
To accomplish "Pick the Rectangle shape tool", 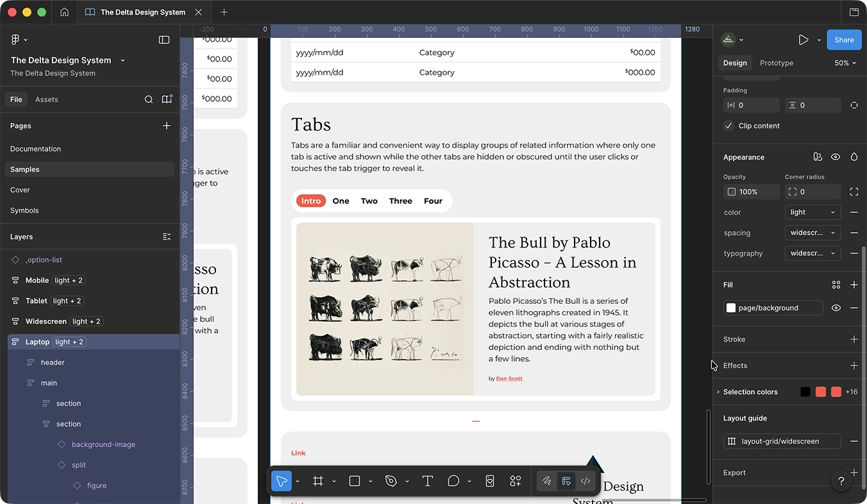I will click(x=354, y=481).
